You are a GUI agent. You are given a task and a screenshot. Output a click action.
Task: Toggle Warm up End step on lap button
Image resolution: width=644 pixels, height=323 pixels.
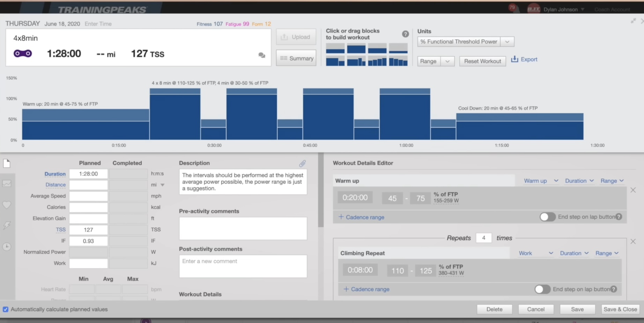(x=547, y=217)
